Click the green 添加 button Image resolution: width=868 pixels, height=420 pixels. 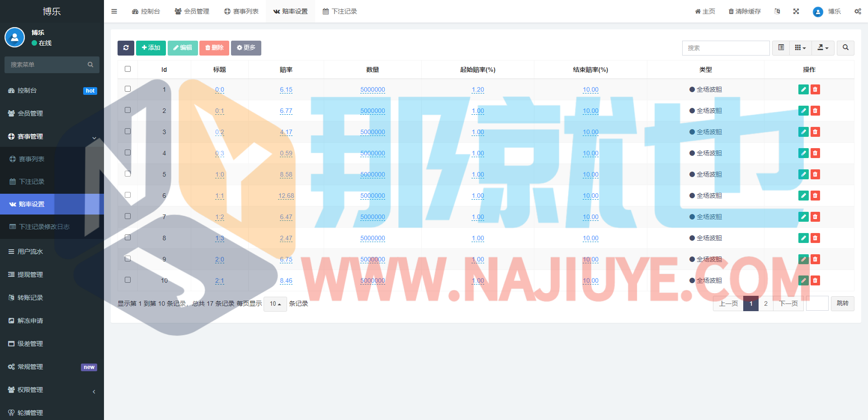(151, 48)
